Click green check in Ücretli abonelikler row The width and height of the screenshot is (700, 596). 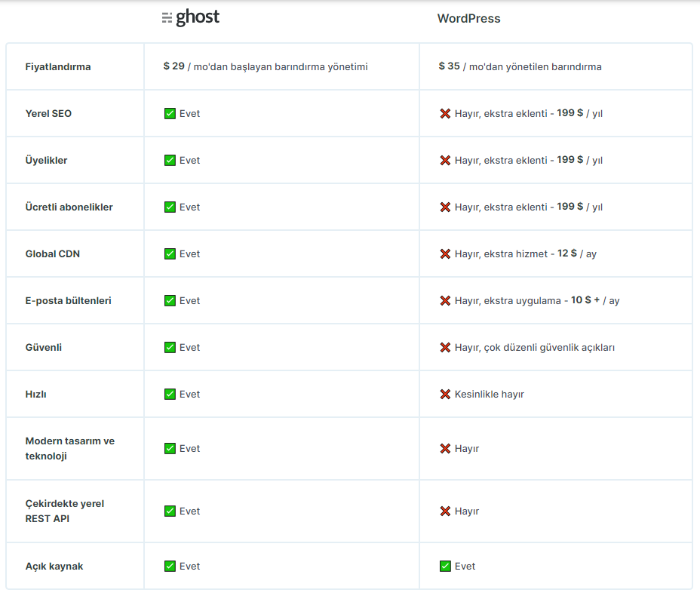point(170,207)
